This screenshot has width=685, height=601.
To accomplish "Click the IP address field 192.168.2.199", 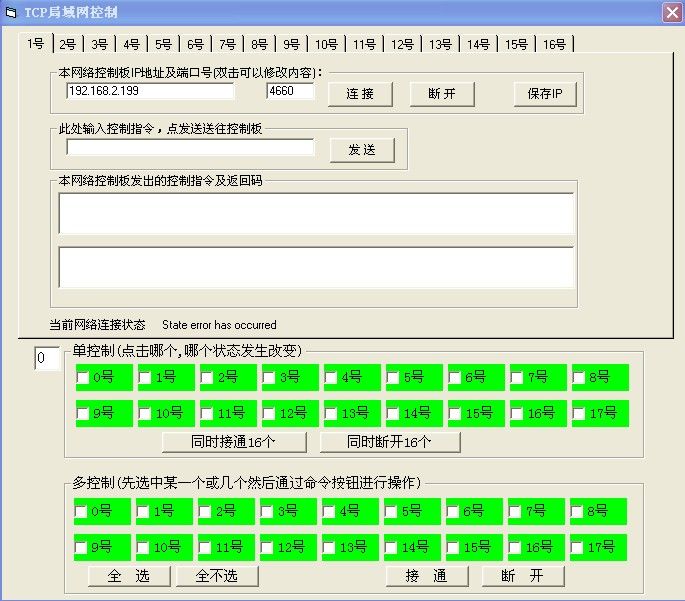I will [x=149, y=92].
